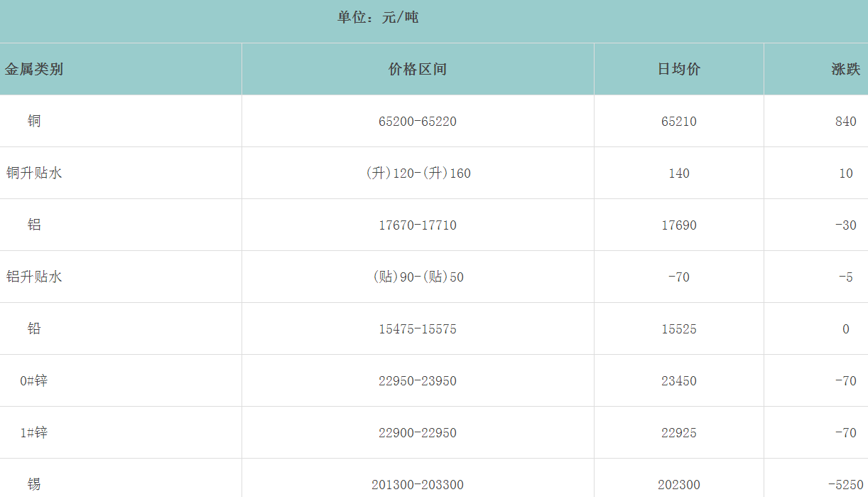Select lead price range 15475-15575
The width and height of the screenshot is (868, 497).
418,329
